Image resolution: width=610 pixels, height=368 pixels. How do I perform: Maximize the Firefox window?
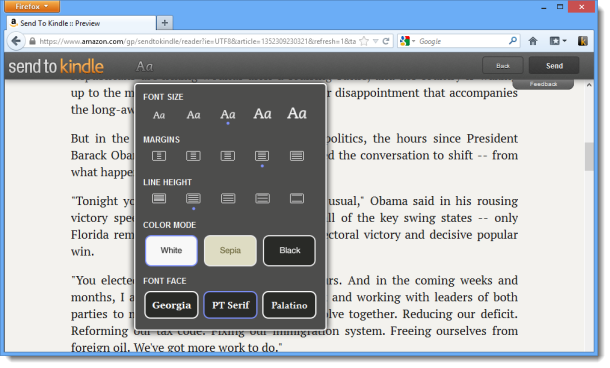(560, 7)
